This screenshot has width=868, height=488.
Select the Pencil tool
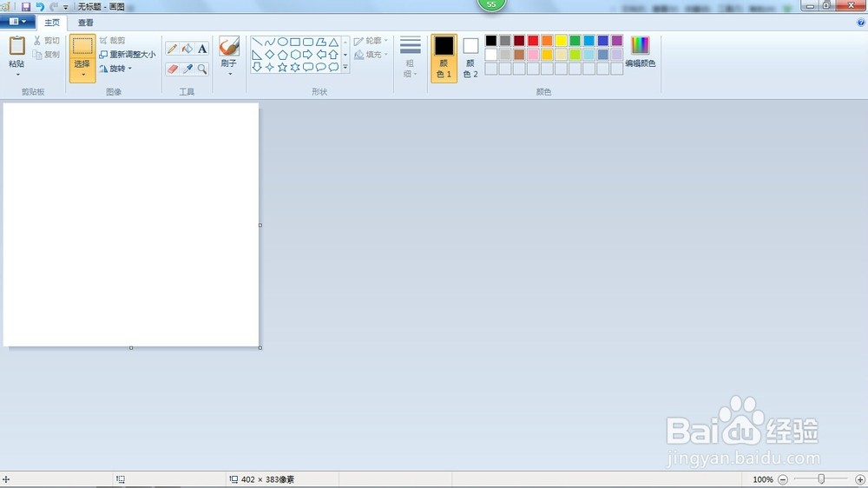[x=172, y=49]
